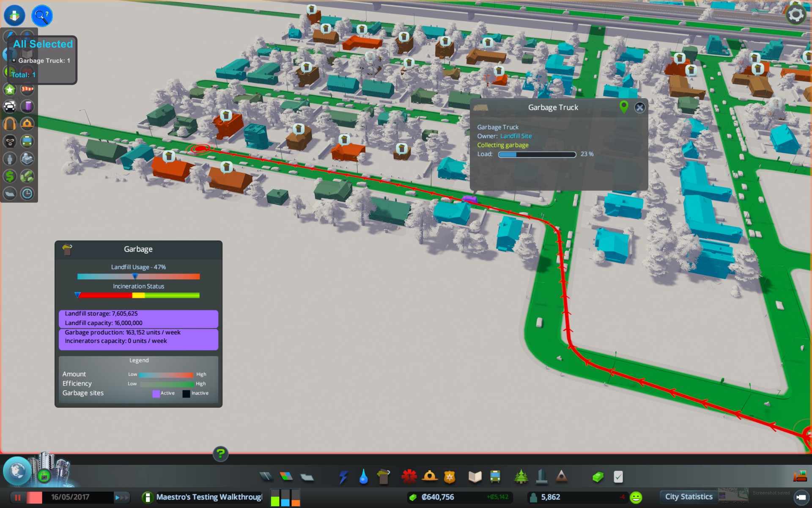Open the options gear menu
Screen dimensions: 812x508
[796, 15]
